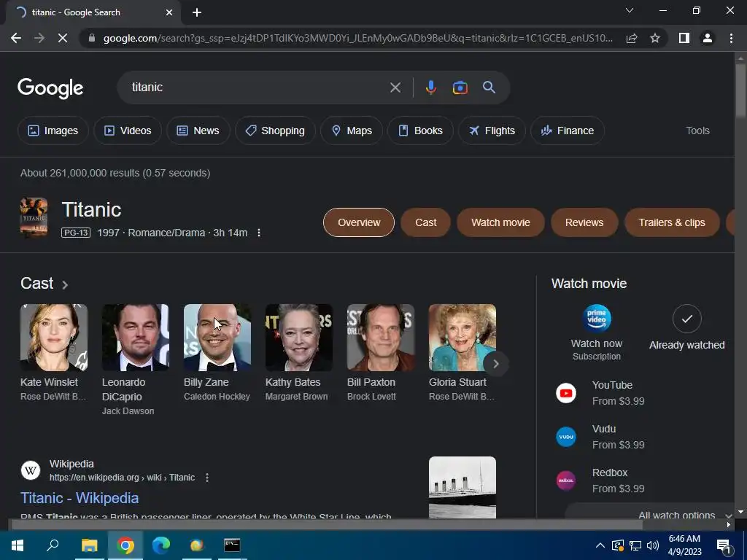Filter results by Shopping

click(275, 131)
